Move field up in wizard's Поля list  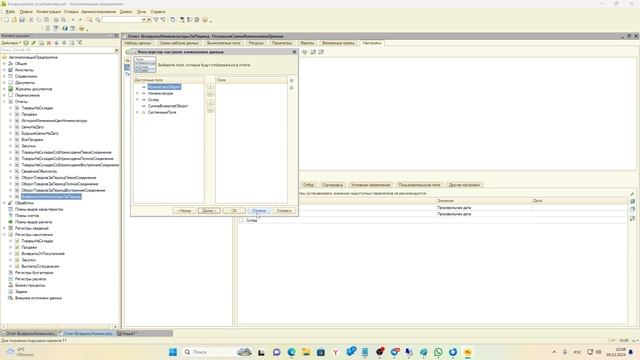pos(291,80)
